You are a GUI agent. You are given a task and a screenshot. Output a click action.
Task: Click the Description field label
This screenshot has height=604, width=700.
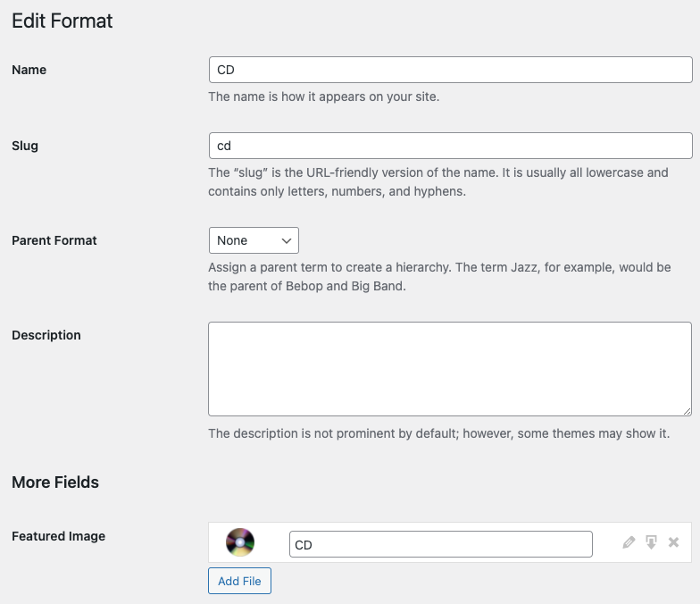pyautogui.click(x=46, y=335)
